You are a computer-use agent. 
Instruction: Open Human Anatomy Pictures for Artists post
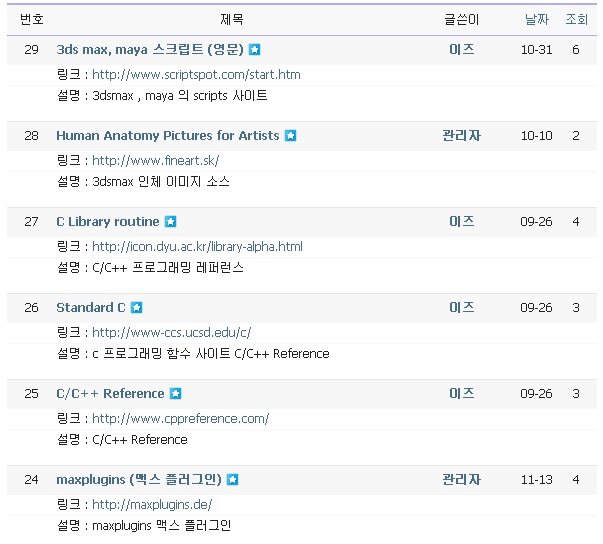click(167, 136)
